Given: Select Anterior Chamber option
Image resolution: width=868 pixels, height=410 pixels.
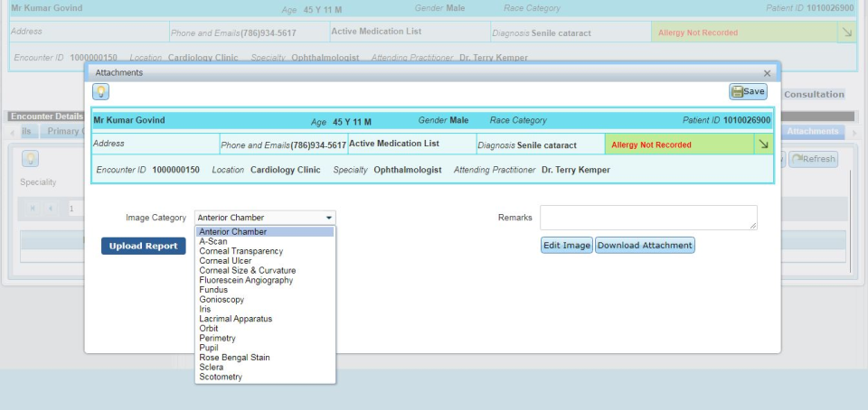Looking at the screenshot, I should (x=265, y=232).
